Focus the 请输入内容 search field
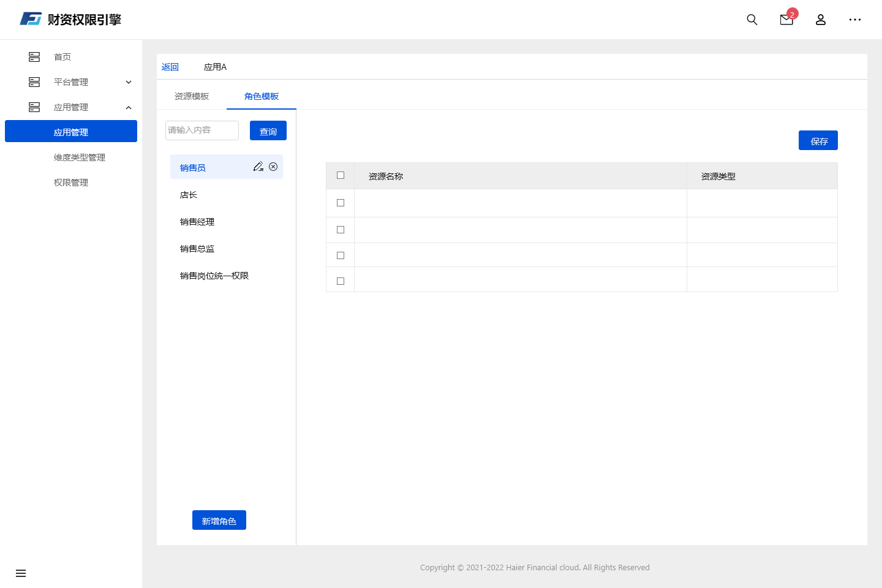 (202, 130)
